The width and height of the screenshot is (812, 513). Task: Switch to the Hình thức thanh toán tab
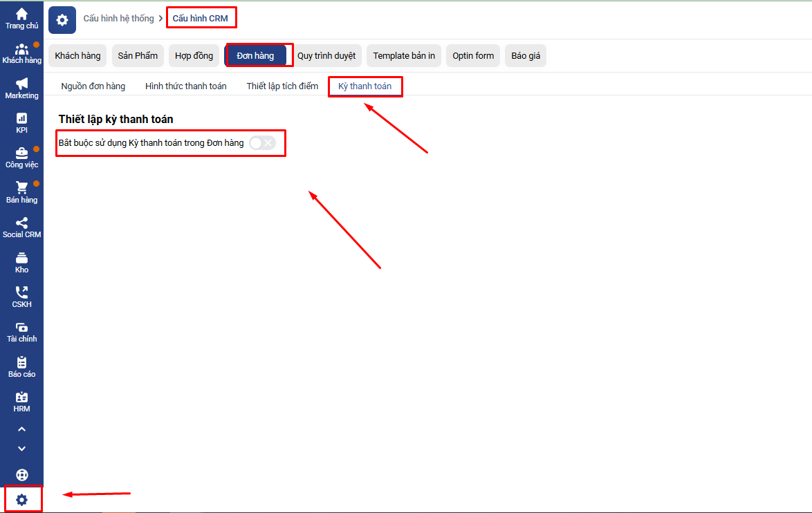point(185,86)
